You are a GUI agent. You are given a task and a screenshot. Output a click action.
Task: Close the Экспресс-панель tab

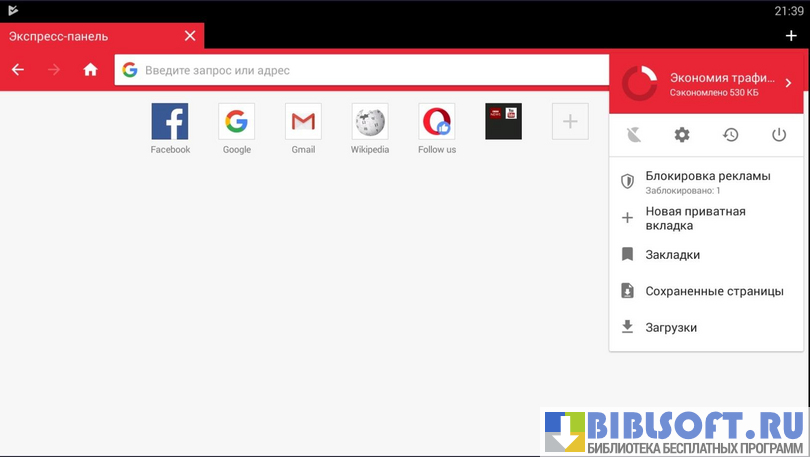pos(190,36)
